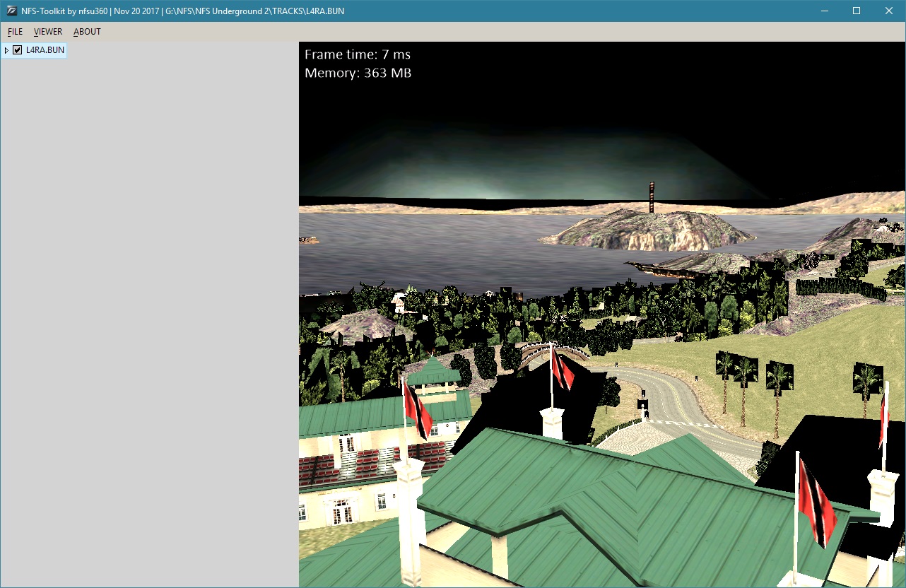Click the Memory: 363 MB readout
This screenshot has height=588, width=906.
358,73
